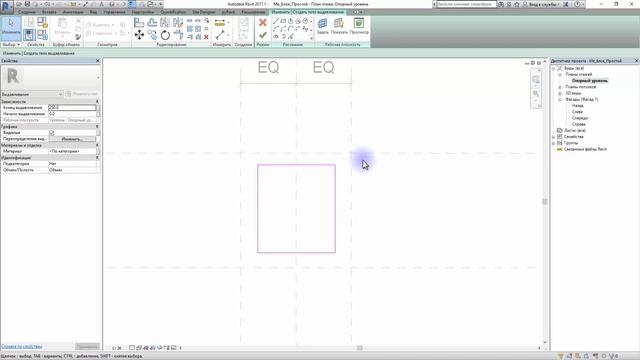640x360 pixels.
Task: Select Связанные файлы Revit node
Action: (585, 149)
